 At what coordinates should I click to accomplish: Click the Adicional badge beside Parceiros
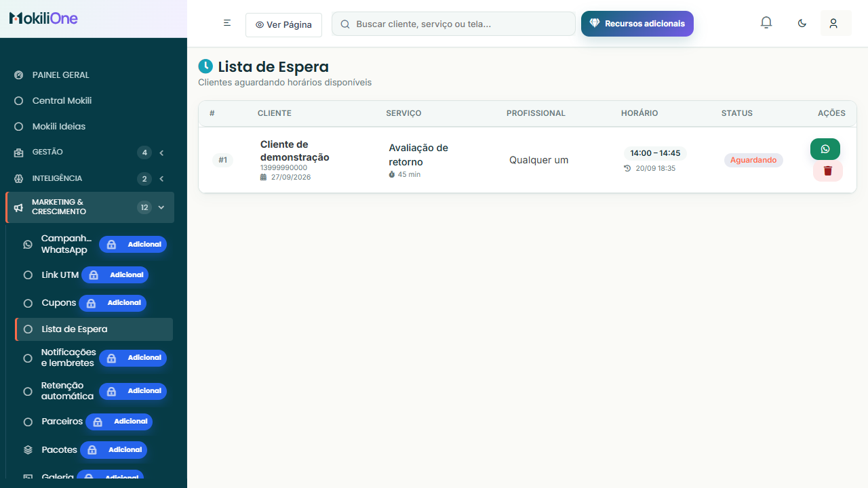coord(119,422)
